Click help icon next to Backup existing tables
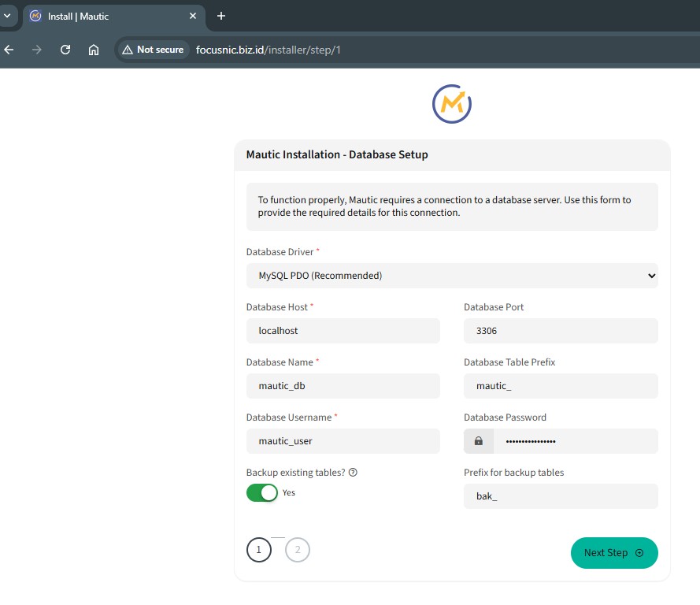700x605 pixels. pos(353,473)
